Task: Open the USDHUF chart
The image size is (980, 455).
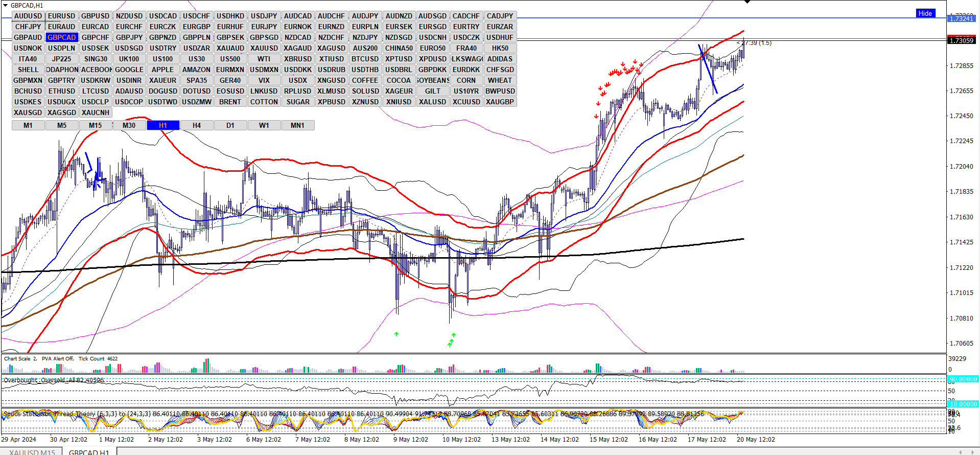Action: click(500, 37)
